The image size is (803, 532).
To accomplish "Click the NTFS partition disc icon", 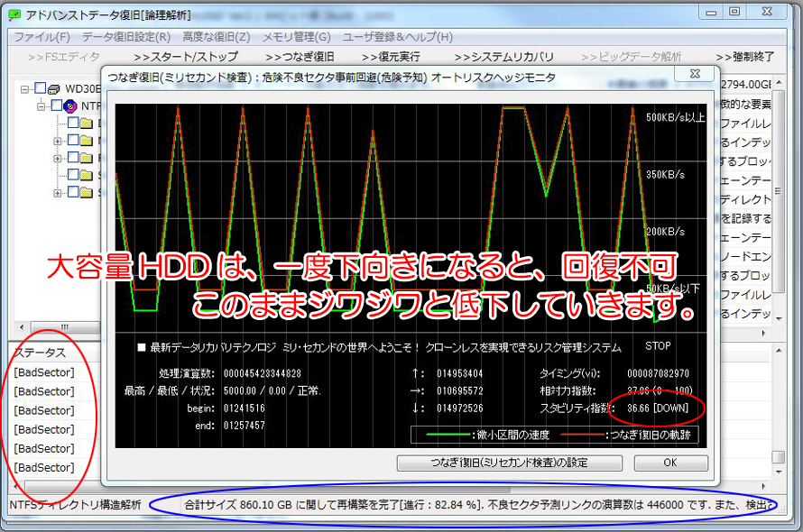I will click(70, 106).
